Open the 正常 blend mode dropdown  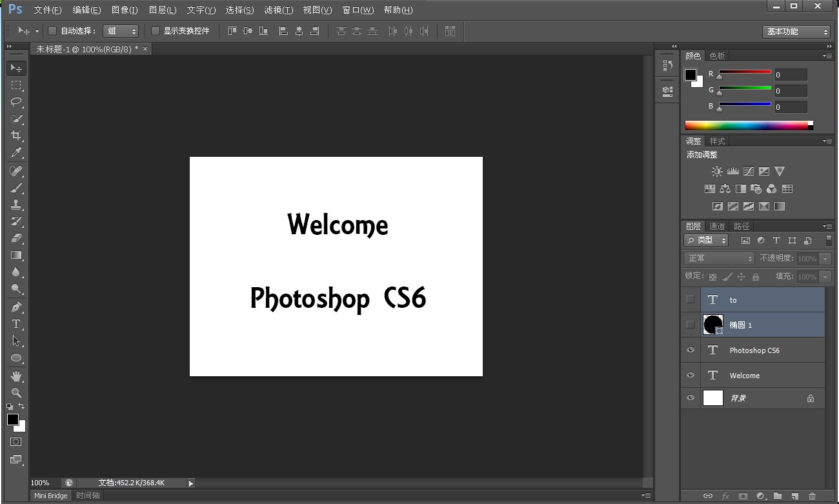click(719, 258)
